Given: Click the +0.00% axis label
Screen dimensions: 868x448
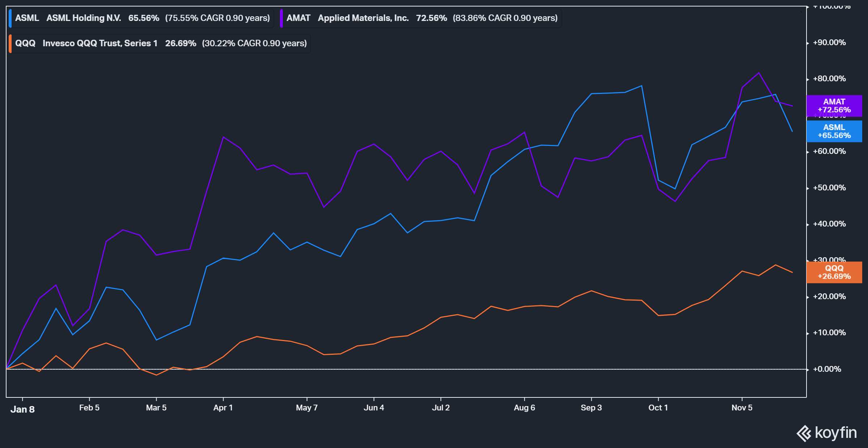Looking at the screenshot, I should coord(827,369).
